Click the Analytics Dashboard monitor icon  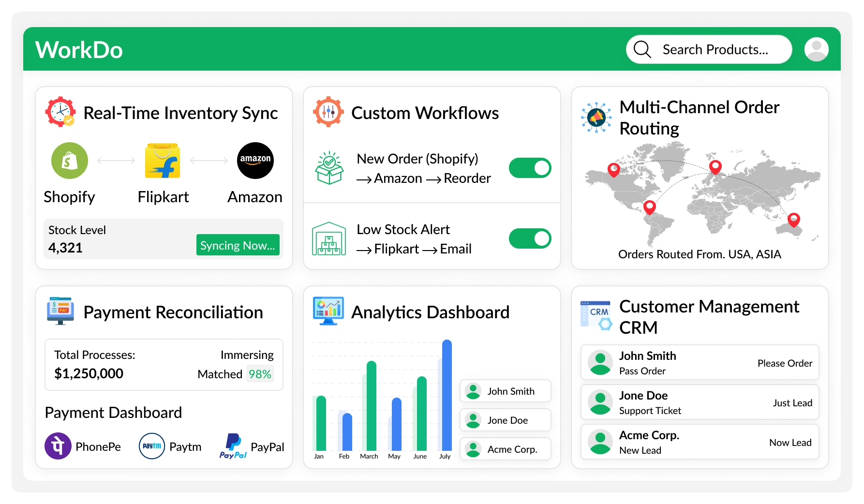click(328, 311)
